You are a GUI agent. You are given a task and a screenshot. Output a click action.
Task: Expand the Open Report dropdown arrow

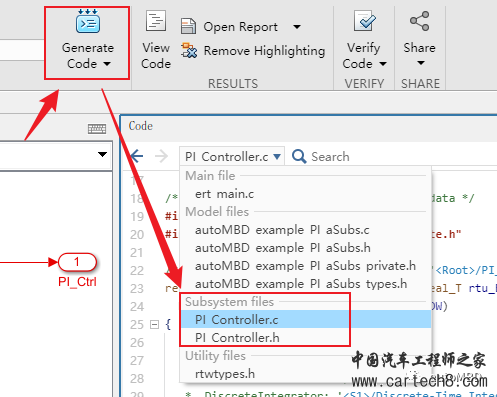coord(297,27)
